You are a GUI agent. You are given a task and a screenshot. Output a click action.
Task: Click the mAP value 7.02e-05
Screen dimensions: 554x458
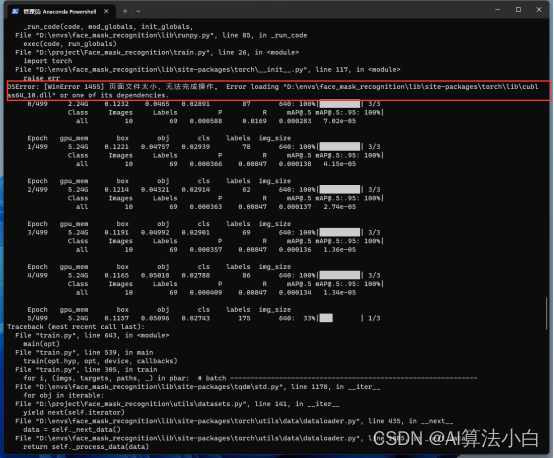pyautogui.click(x=340, y=121)
